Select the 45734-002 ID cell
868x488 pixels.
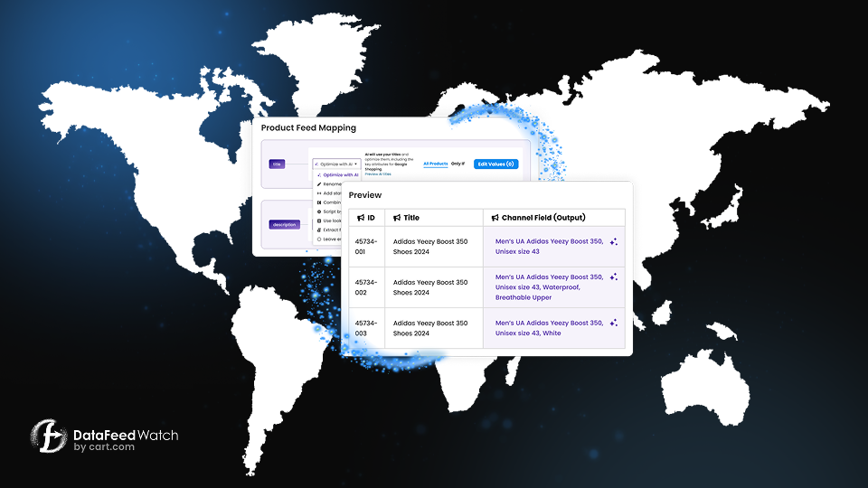(366, 287)
